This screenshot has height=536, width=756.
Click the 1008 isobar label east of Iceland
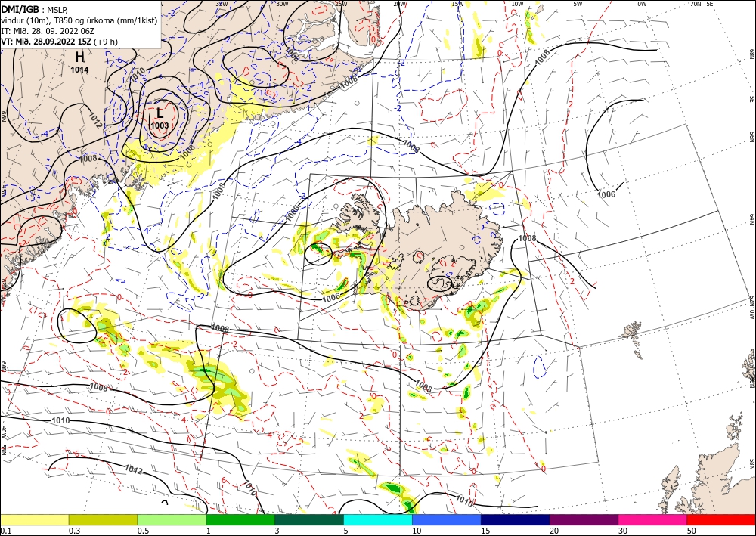[527, 238]
